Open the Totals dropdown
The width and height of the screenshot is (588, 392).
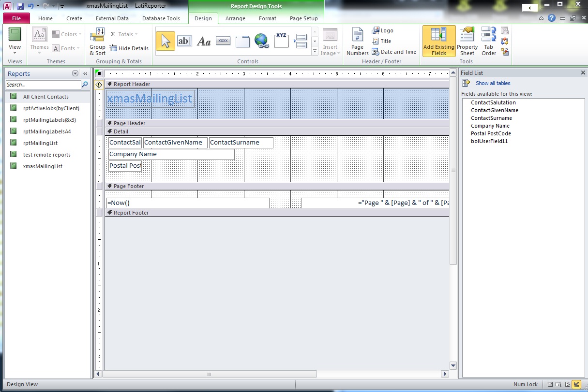click(x=124, y=34)
